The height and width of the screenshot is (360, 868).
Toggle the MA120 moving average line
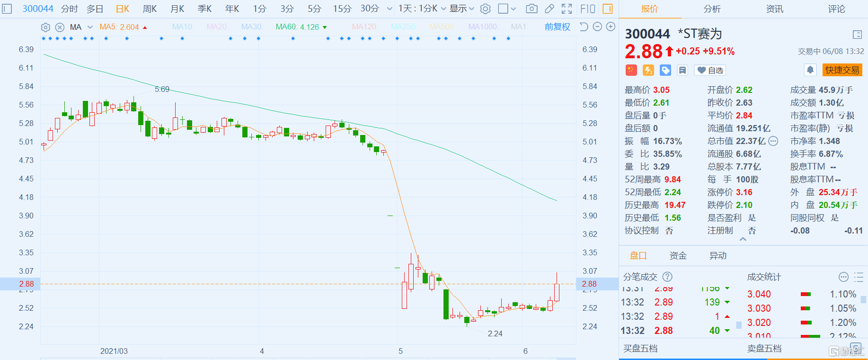364,27
